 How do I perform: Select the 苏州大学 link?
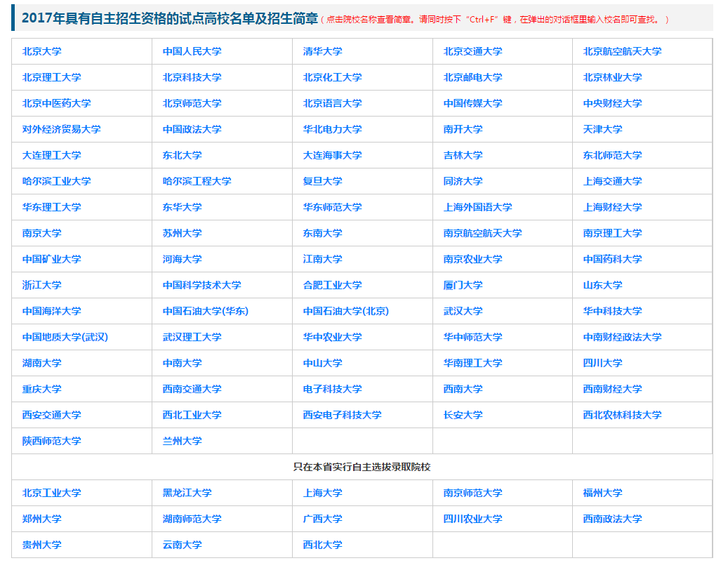(182, 234)
